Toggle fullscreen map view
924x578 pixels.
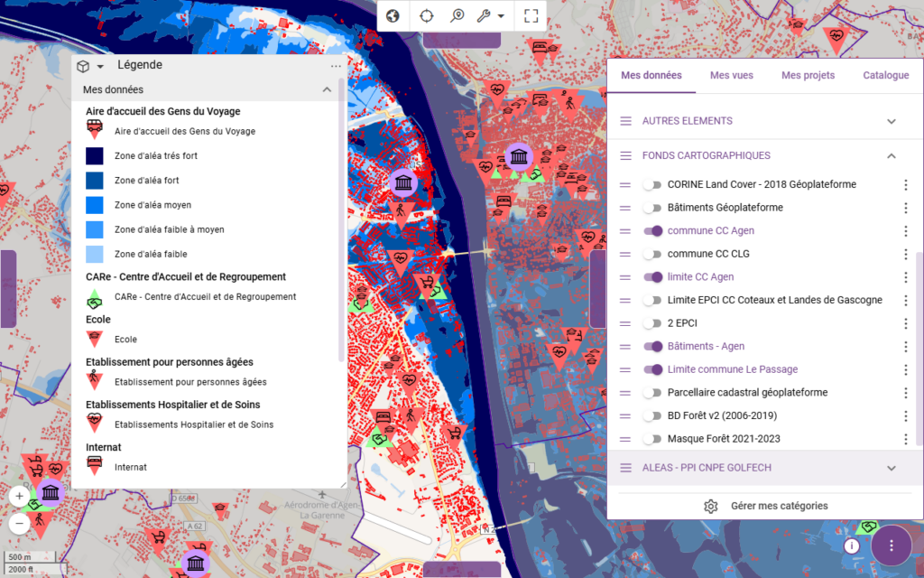(x=531, y=16)
